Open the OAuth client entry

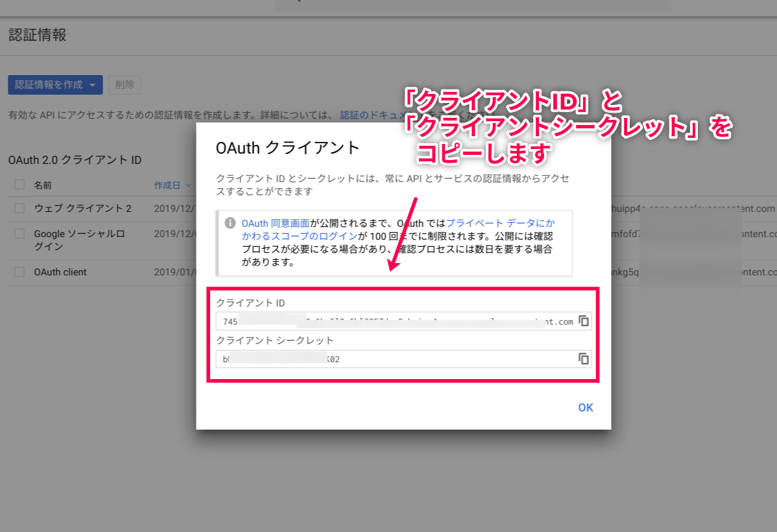[x=60, y=272]
